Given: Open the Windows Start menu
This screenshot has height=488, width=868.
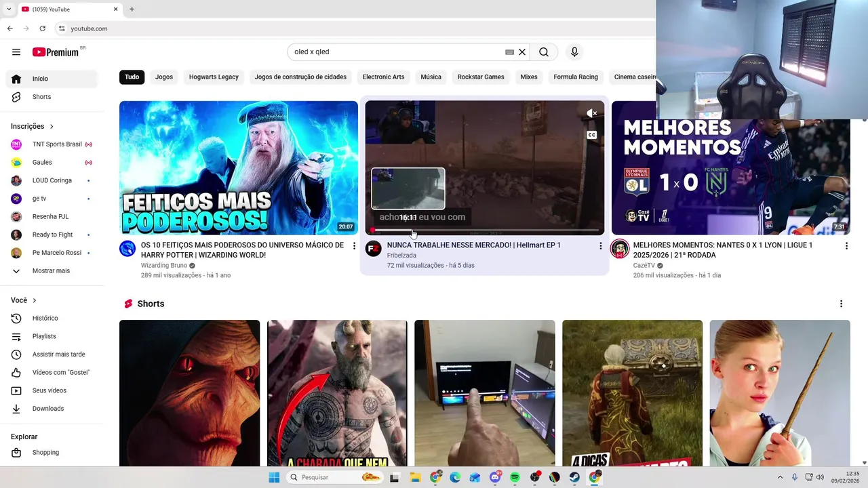Looking at the screenshot, I should point(274,477).
